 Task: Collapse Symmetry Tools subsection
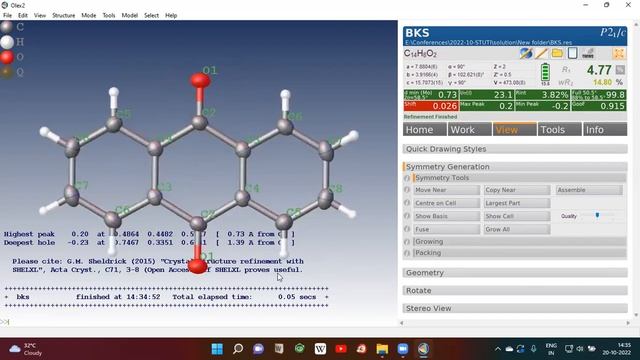[520, 178]
